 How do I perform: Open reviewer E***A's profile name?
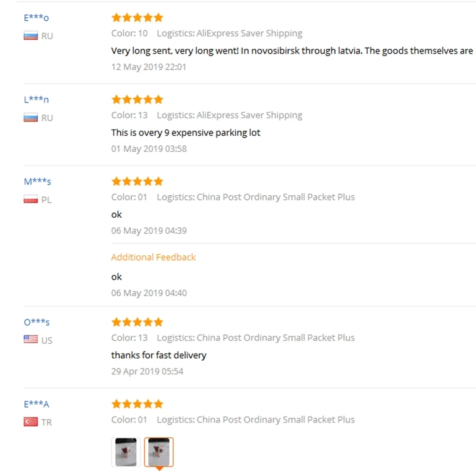coord(36,404)
